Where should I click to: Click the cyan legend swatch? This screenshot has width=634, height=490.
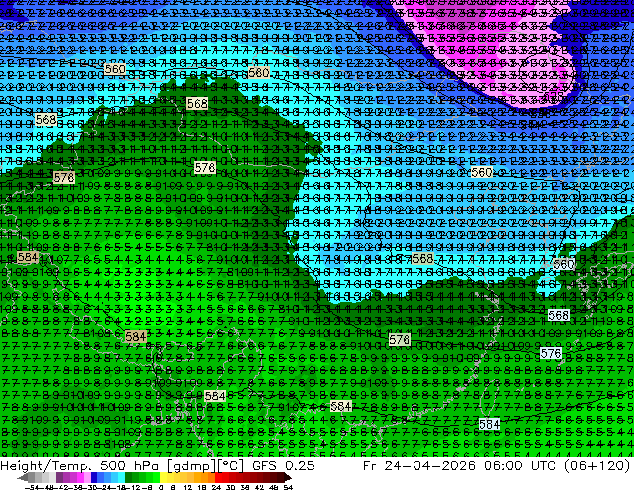122,477
